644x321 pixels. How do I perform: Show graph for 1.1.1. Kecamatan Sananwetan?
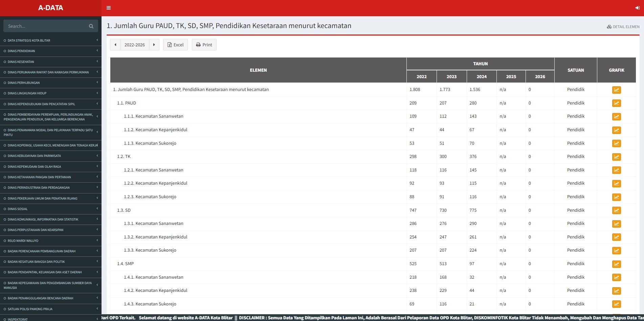coord(616,117)
